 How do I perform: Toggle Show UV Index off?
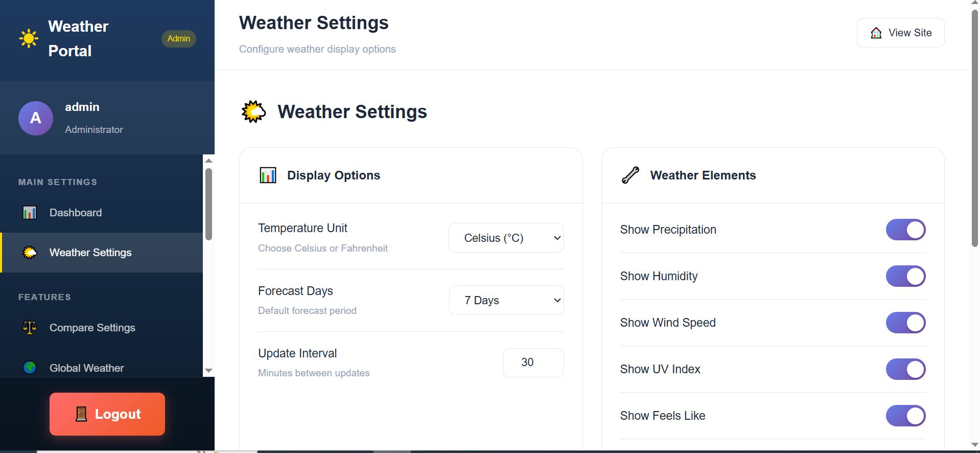coord(905,369)
